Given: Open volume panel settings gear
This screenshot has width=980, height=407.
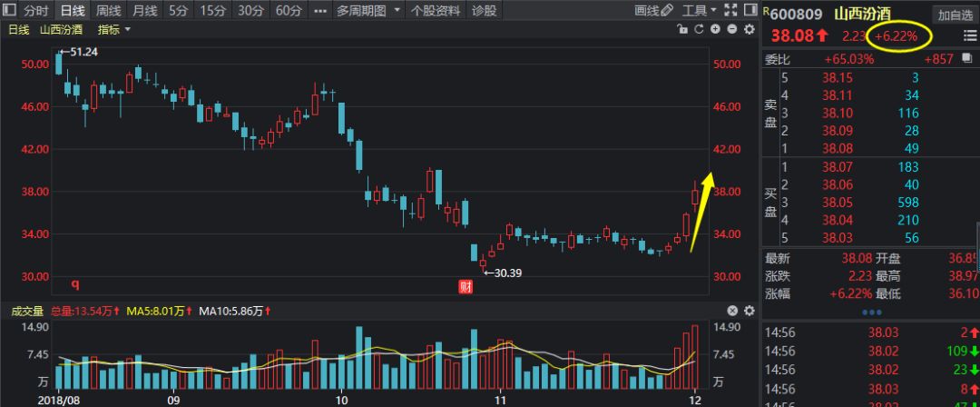Looking at the screenshot, I should coord(749,311).
